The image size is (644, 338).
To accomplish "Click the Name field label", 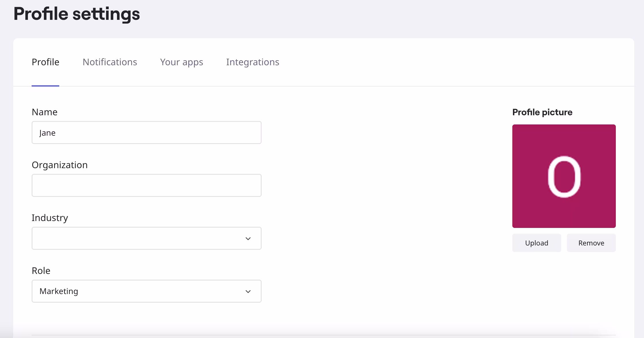I will click(x=45, y=112).
